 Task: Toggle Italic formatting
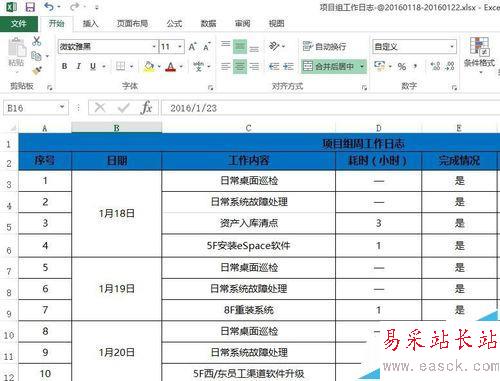79,66
